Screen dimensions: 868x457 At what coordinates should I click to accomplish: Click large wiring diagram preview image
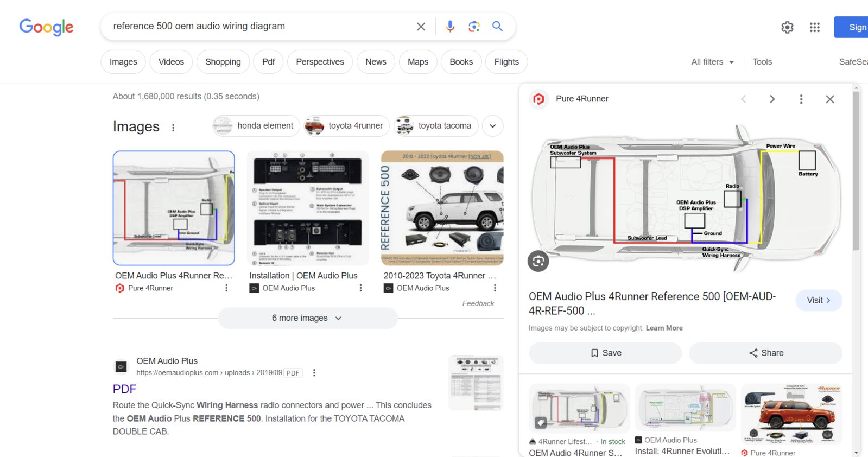coord(686,198)
